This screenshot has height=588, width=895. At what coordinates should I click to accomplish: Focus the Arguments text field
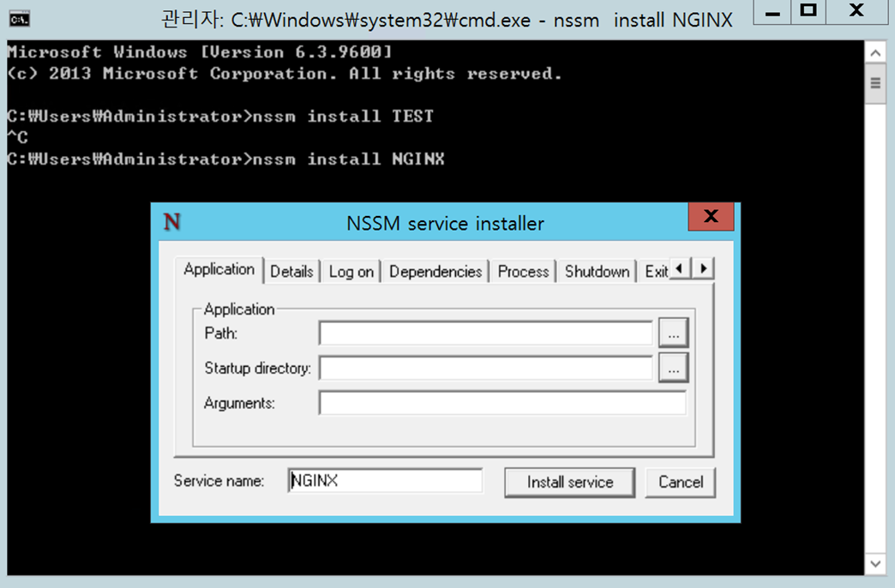tap(502, 403)
